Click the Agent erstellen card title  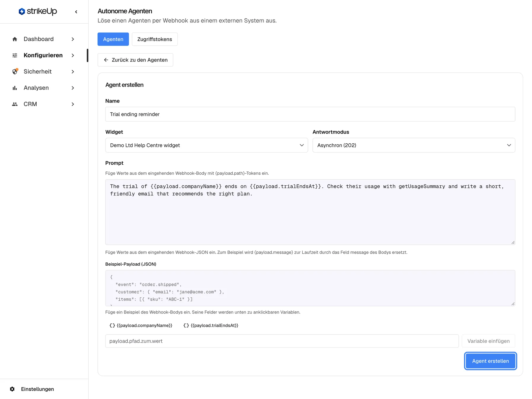click(124, 85)
